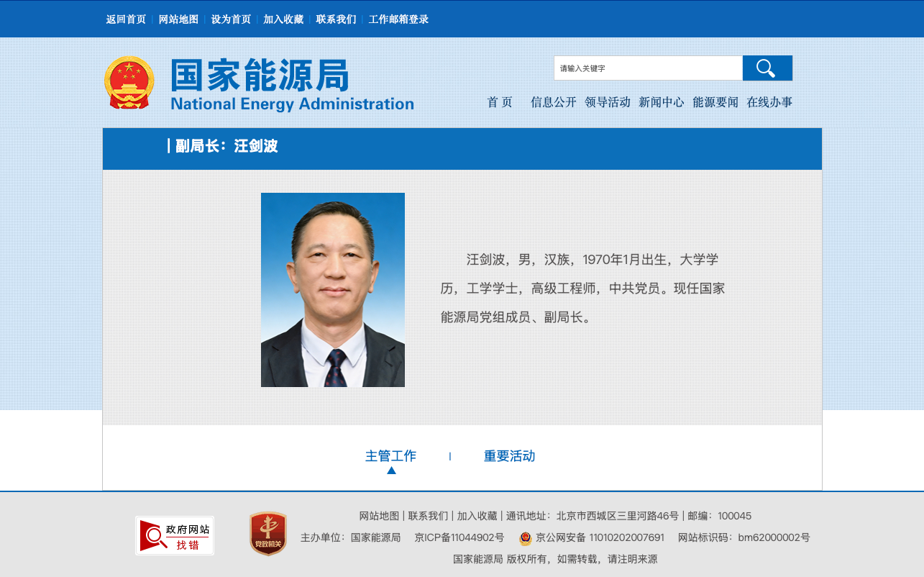This screenshot has width=924, height=577.
Task: Open 联系我们 in the top bar
Action: pyautogui.click(x=336, y=19)
